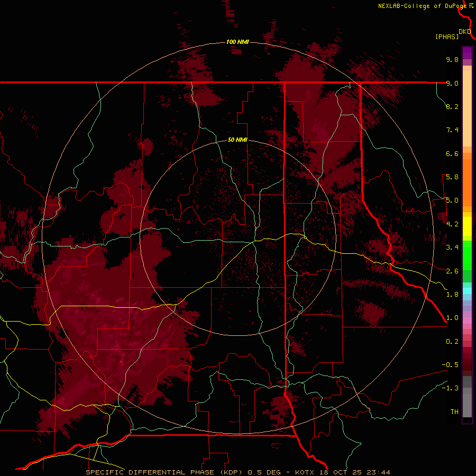Click the 1.8 value on the color scale
The image size is (476, 476).
click(452, 295)
